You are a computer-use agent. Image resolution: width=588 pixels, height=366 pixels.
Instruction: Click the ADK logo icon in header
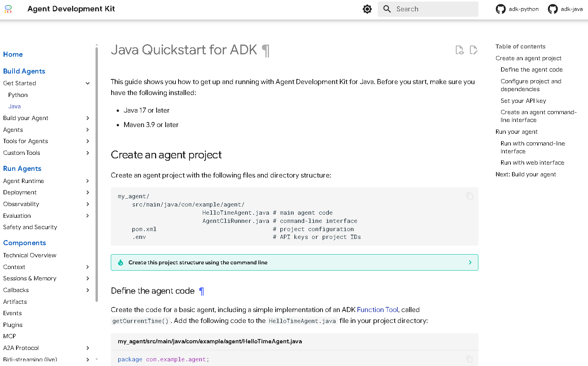tap(8, 9)
